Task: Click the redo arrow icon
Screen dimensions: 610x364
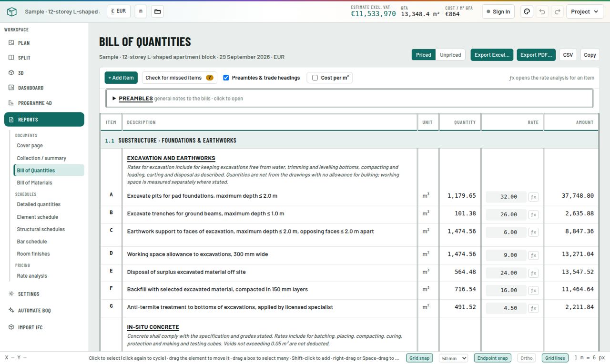Action: pyautogui.click(x=557, y=11)
